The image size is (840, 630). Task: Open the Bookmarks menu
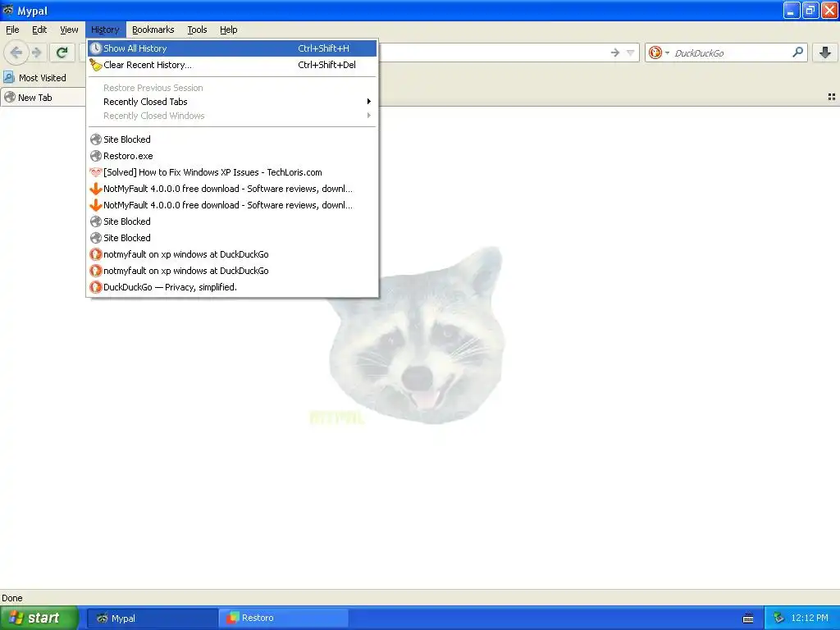pyautogui.click(x=153, y=30)
